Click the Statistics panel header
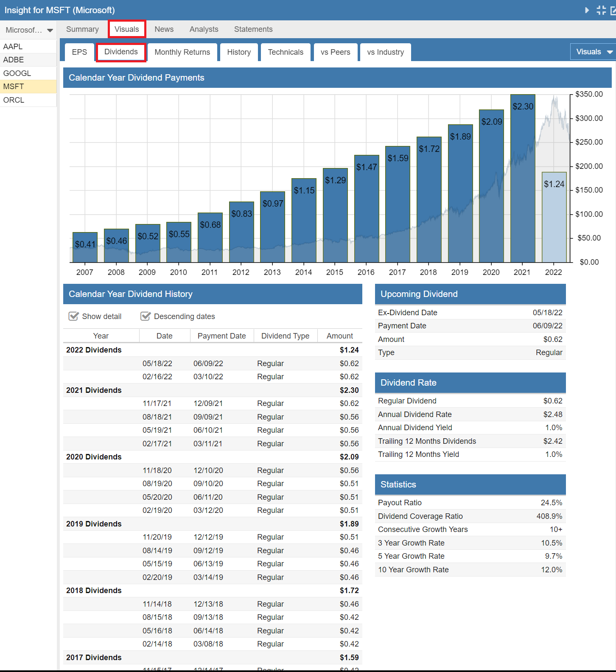The image size is (616, 672). coord(470,484)
